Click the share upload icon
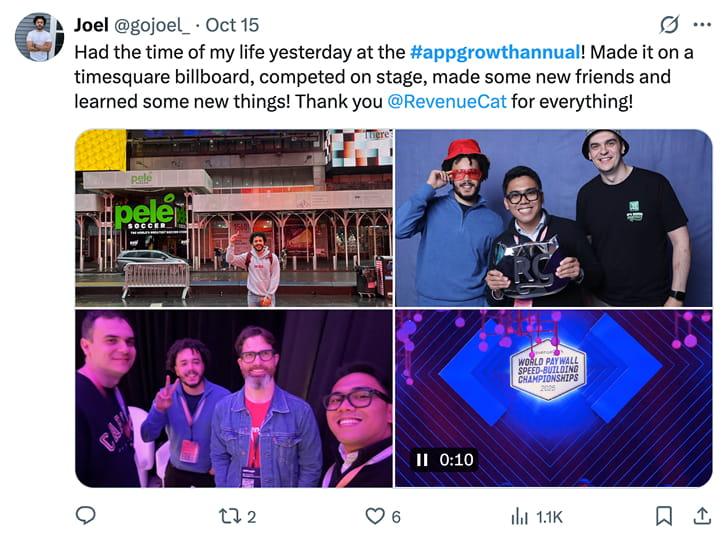 pos(702,515)
